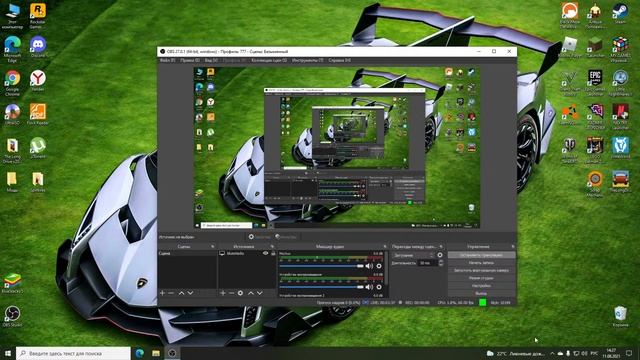This screenshot has width=640, height=360.
Task: Start the Virtual Camera button
Action: pos(481,271)
